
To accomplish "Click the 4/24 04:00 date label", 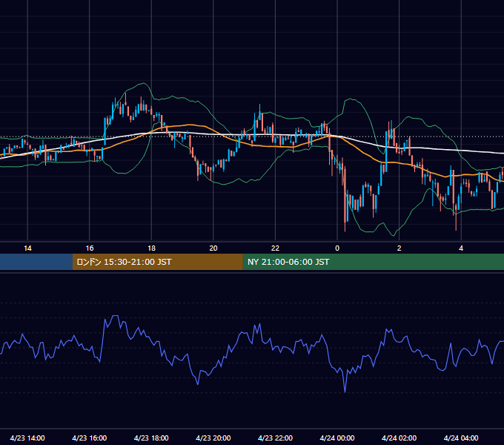I will click(x=461, y=438).
